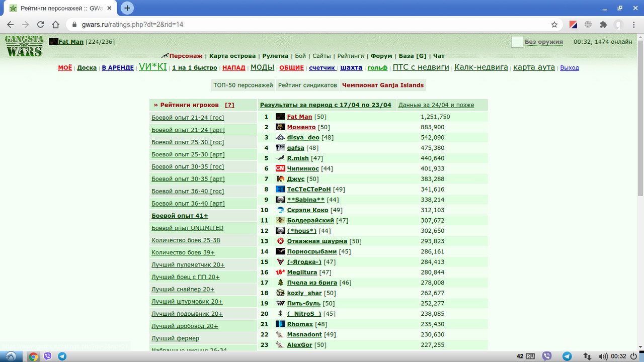The image size is (644, 362).
Task: Open Chrome extensions puzzle icon
Action: click(603, 24)
